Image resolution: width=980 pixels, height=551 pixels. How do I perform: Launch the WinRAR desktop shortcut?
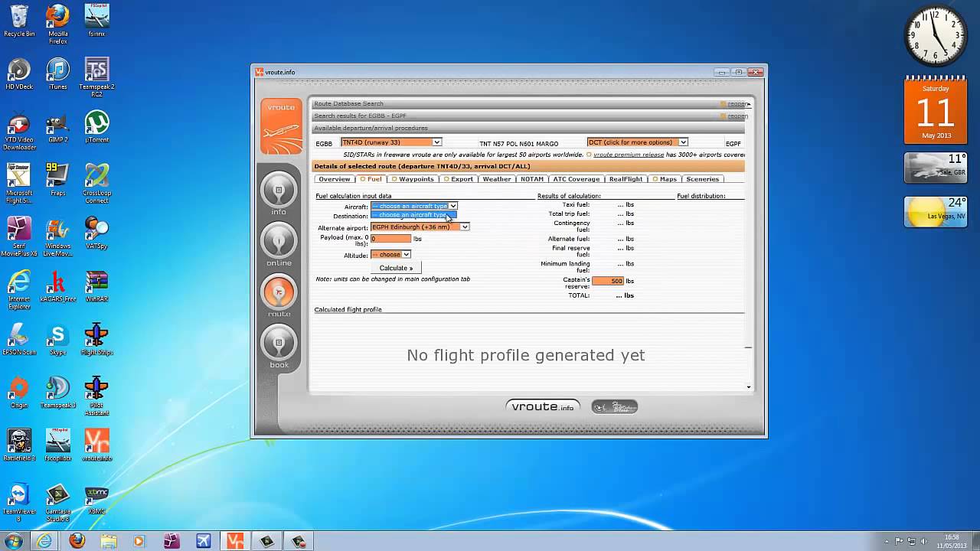[x=96, y=286]
